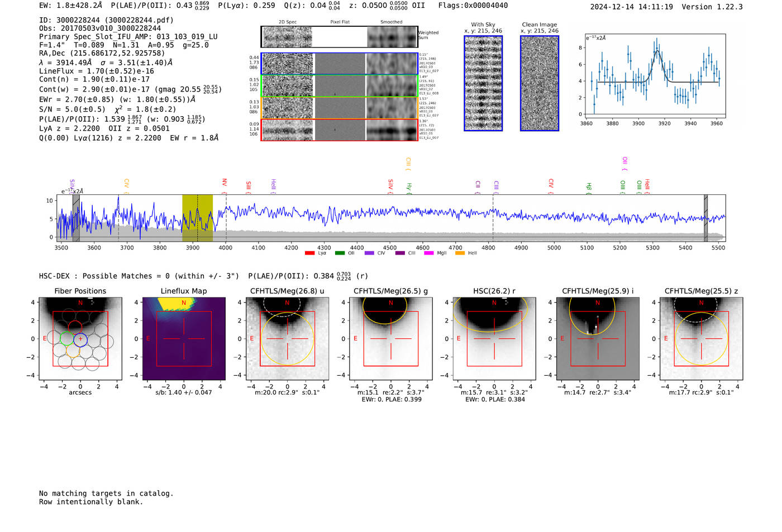Click the ID: 3000228244 text line

[106, 20]
